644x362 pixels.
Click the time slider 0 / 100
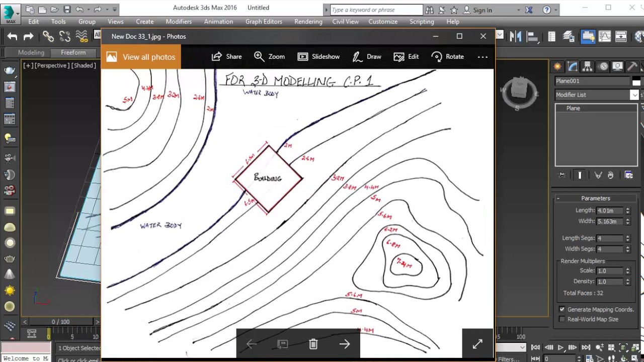[x=60, y=322]
